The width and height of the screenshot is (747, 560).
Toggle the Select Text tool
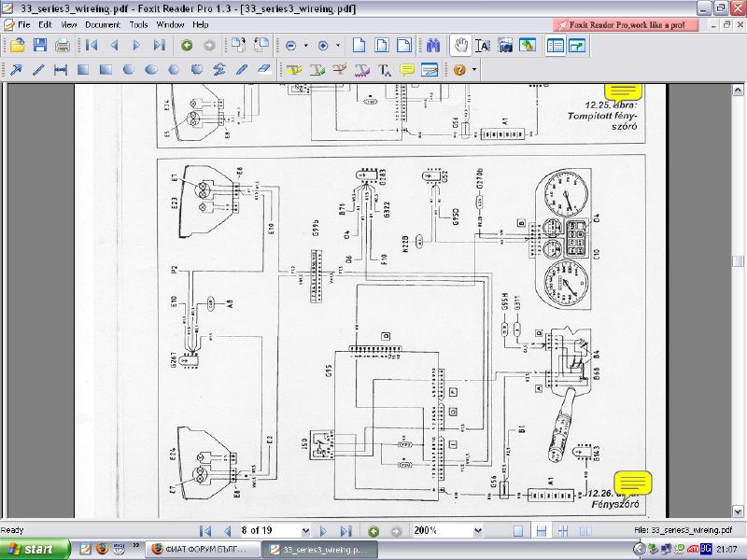(482, 45)
